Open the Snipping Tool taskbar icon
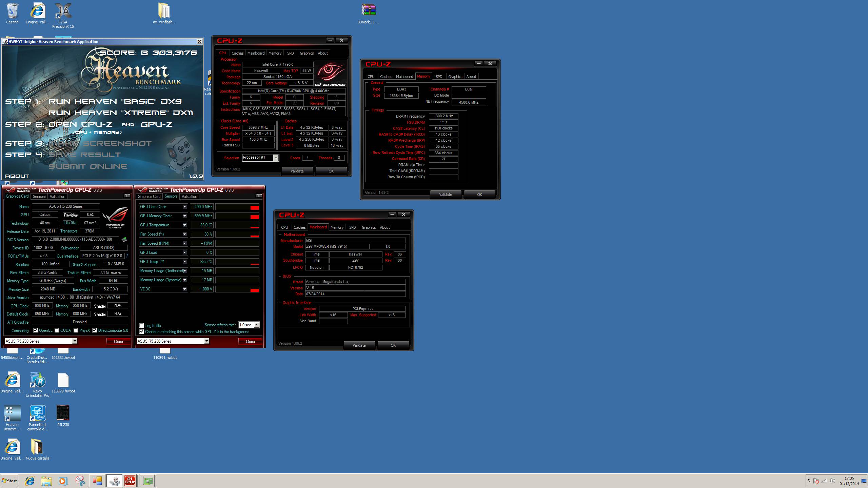 pos(80,481)
